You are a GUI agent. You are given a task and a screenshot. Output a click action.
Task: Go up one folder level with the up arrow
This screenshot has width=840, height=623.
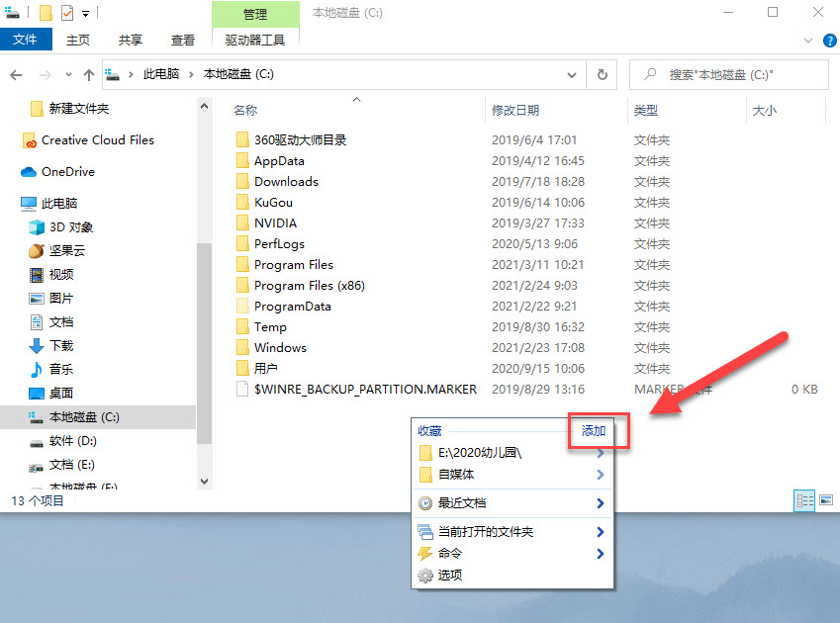coord(89,74)
